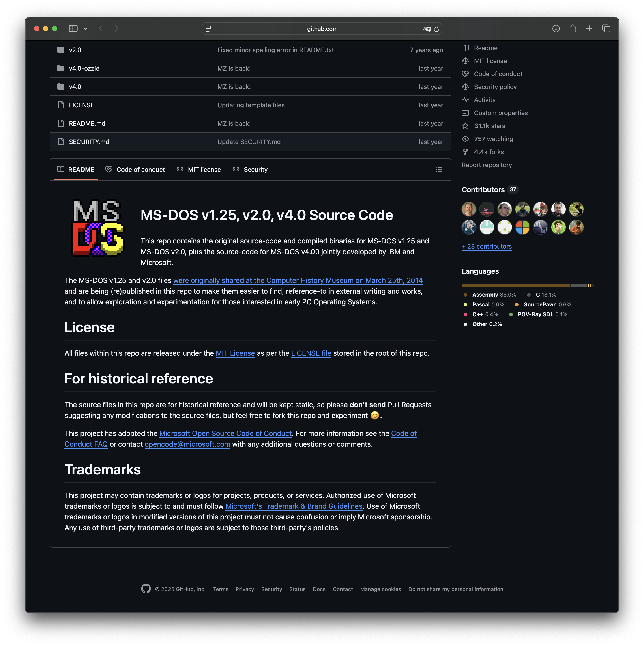Open the Status footer link
Viewport: 644px width, 646px height.
[297, 589]
